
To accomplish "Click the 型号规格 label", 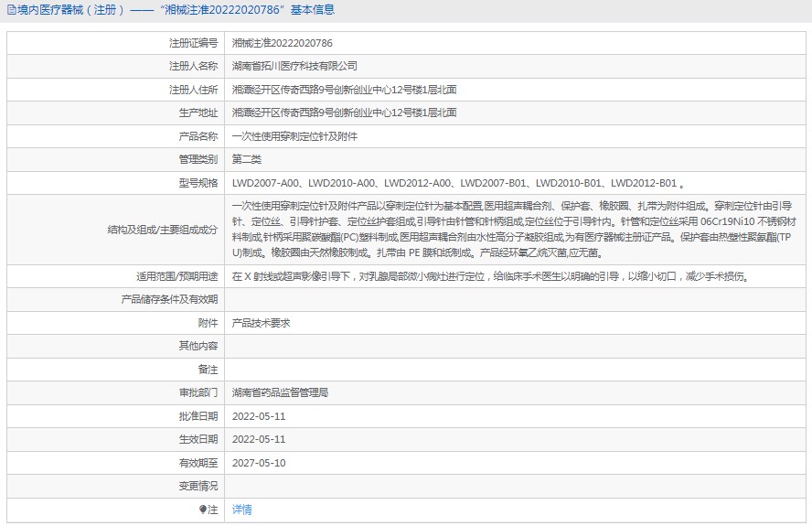I will (198, 183).
